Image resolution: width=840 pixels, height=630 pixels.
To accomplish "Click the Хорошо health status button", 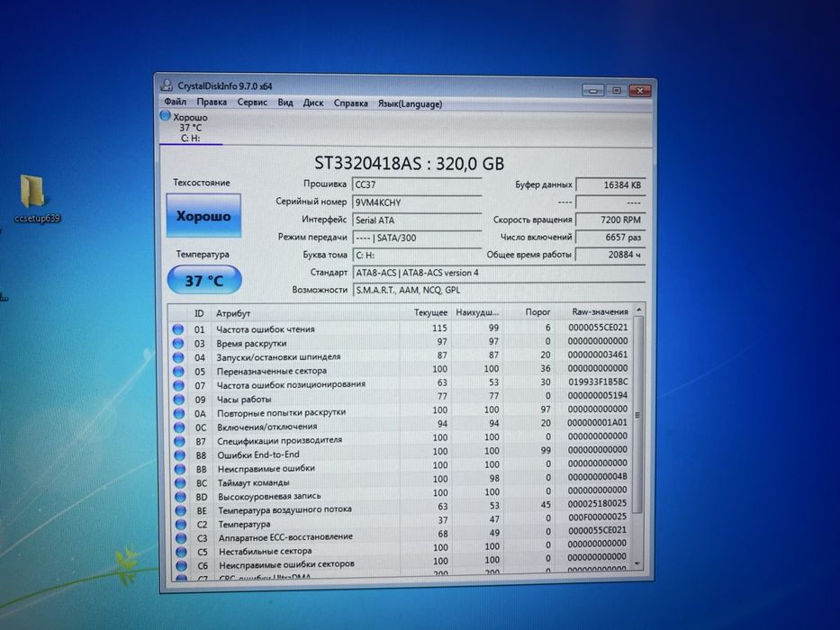I will coord(203,215).
